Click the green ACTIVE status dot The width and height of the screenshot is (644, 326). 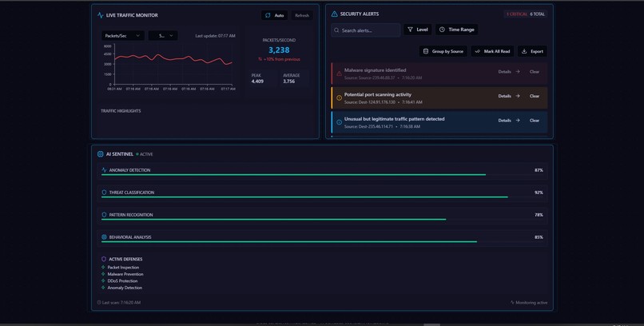tap(137, 154)
